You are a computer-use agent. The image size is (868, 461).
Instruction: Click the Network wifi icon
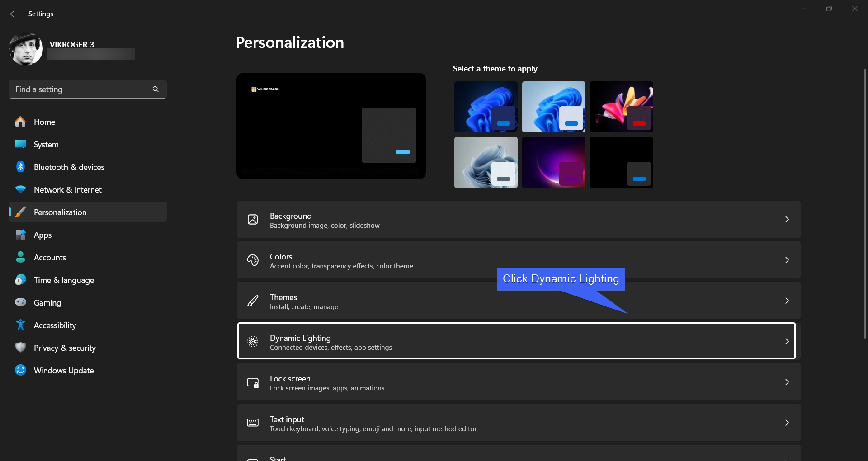(x=20, y=189)
